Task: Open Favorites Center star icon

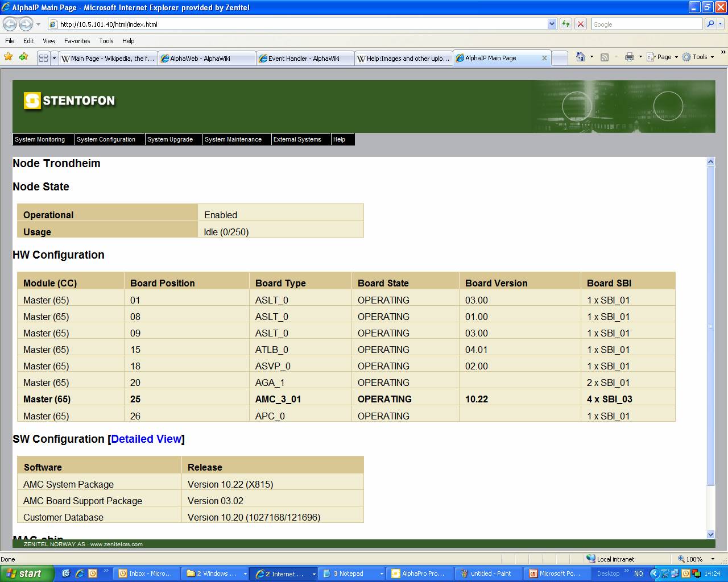Action: pos(9,57)
